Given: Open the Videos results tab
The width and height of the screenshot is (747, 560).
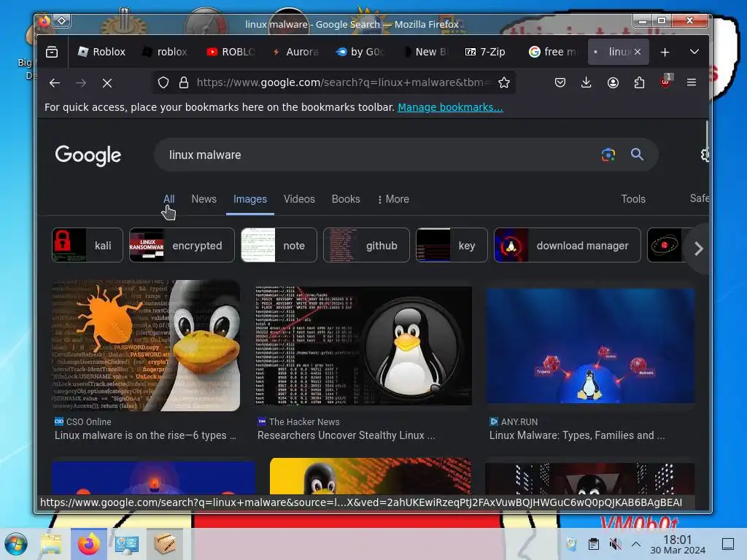Looking at the screenshot, I should tap(299, 199).
